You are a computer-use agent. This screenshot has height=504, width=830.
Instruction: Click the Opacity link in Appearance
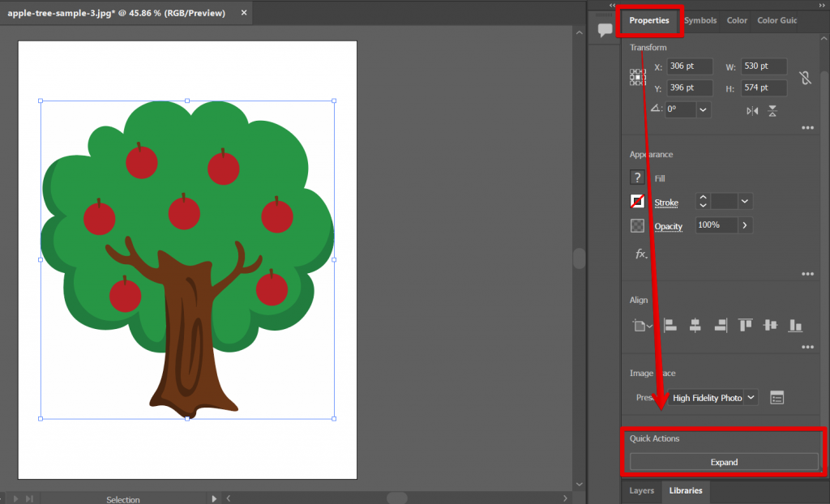click(x=668, y=226)
